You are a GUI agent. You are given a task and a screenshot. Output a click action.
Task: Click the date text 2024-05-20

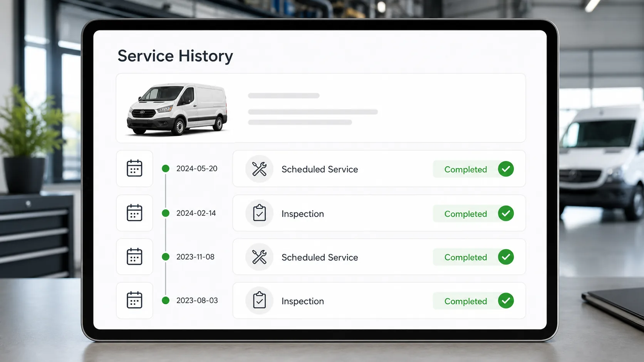pyautogui.click(x=197, y=168)
